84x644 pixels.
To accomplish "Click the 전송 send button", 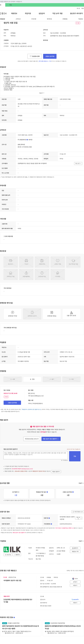I will tap(75, 456).
